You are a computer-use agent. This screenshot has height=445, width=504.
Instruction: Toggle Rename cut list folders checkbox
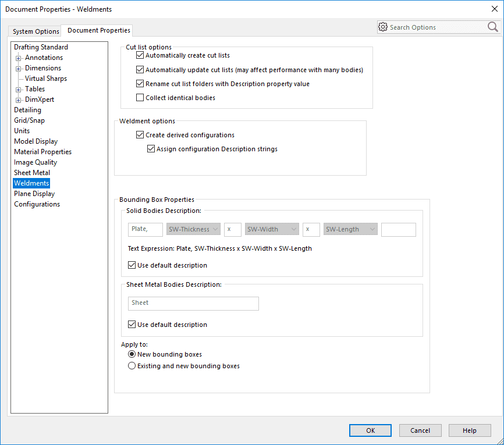140,84
